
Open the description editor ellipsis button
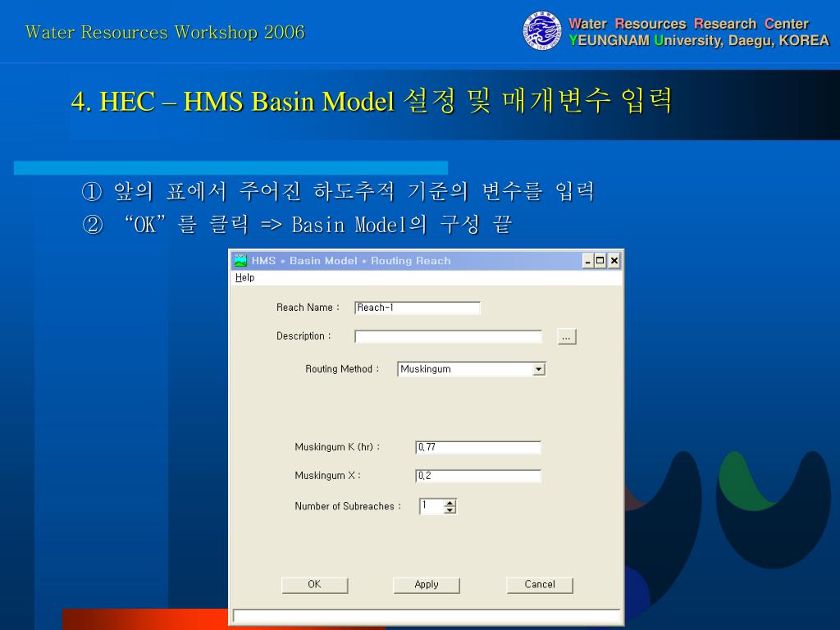567,336
